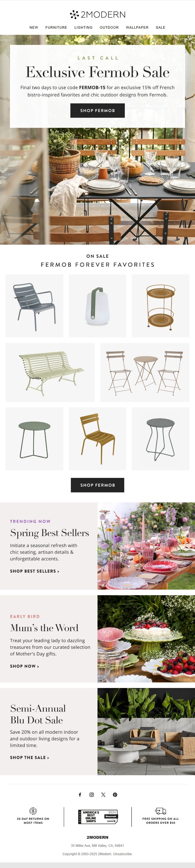Click the 2Modern logo at top
Screen dimensions: 195x868
click(97, 14)
